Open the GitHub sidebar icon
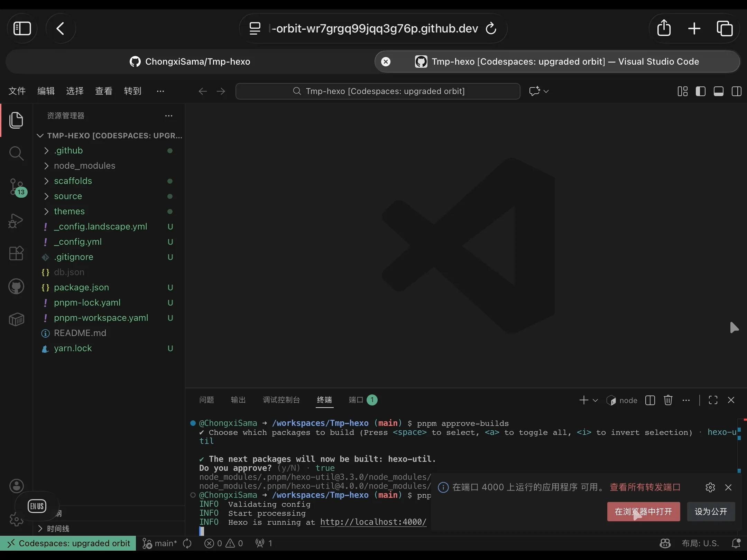The width and height of the screenshot is (747, 560). (x=16, y=286)
